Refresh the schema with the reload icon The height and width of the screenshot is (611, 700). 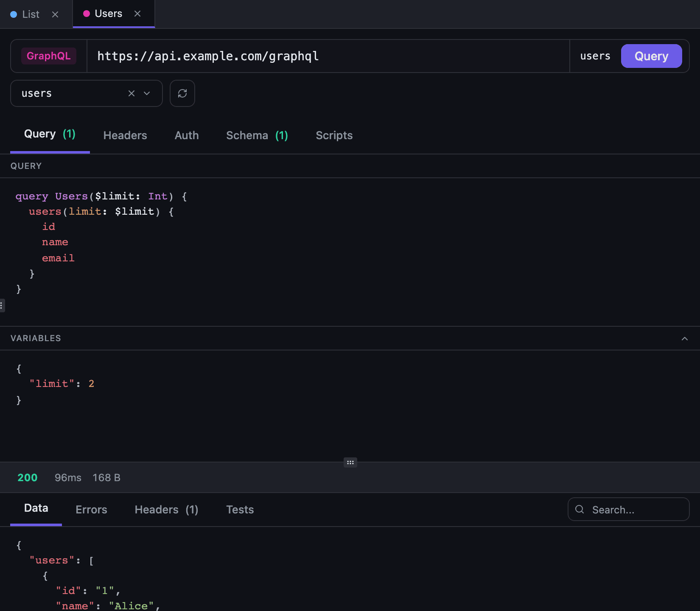pyautogui.click(x=182, y=93)
